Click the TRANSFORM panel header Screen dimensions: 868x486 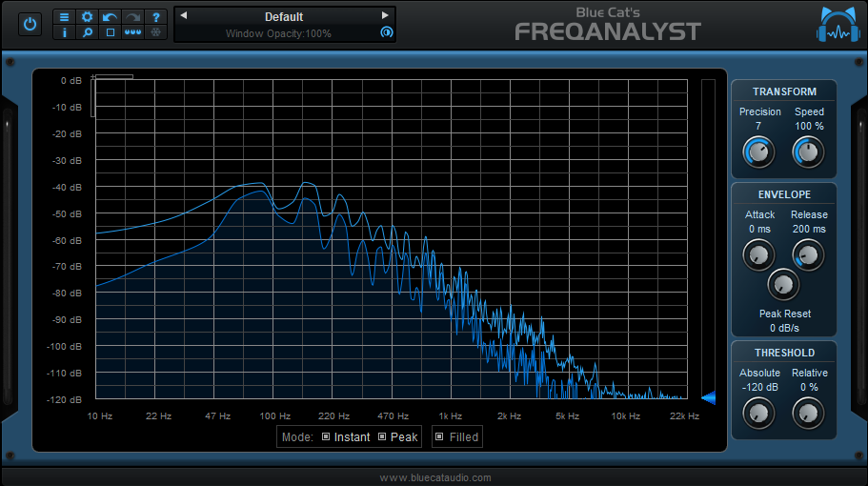pos(784,91)
